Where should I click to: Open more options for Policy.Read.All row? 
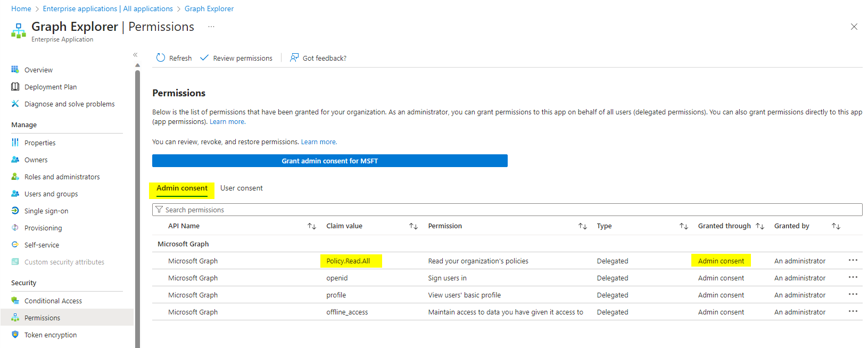click(853, 260)
